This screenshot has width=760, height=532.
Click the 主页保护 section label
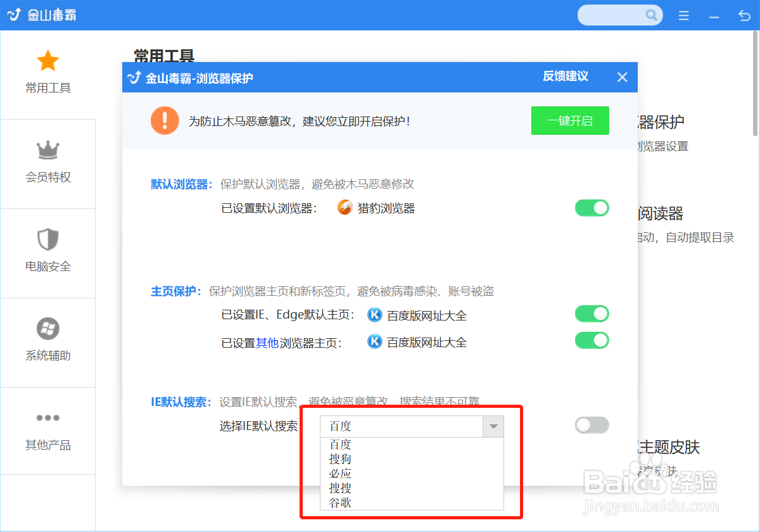point(176,291)
